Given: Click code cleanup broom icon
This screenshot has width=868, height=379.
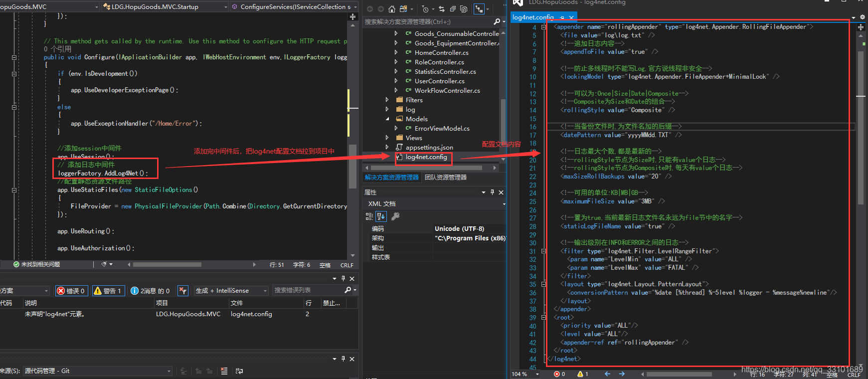Looking at the screenshot, I should (104, 264).
